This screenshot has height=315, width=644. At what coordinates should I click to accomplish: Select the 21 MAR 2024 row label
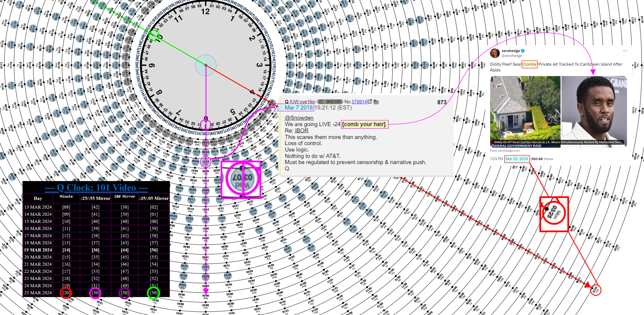coord(38,264)
